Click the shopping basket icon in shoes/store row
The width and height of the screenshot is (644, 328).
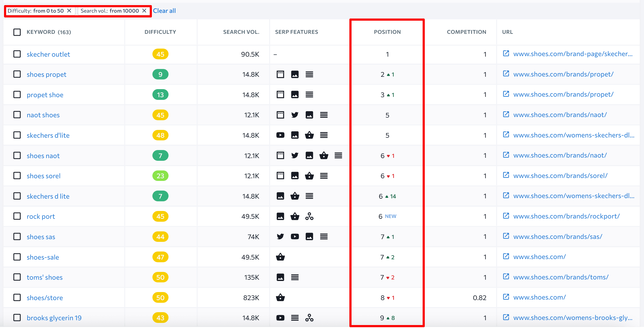pos(280,297)
